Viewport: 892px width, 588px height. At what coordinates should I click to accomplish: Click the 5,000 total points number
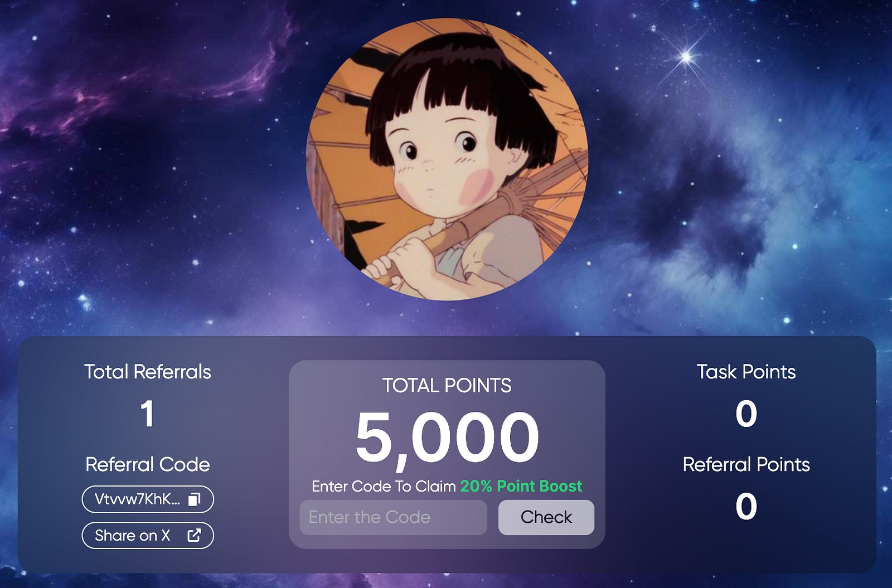pyautogui.click(x=447, y=437)
